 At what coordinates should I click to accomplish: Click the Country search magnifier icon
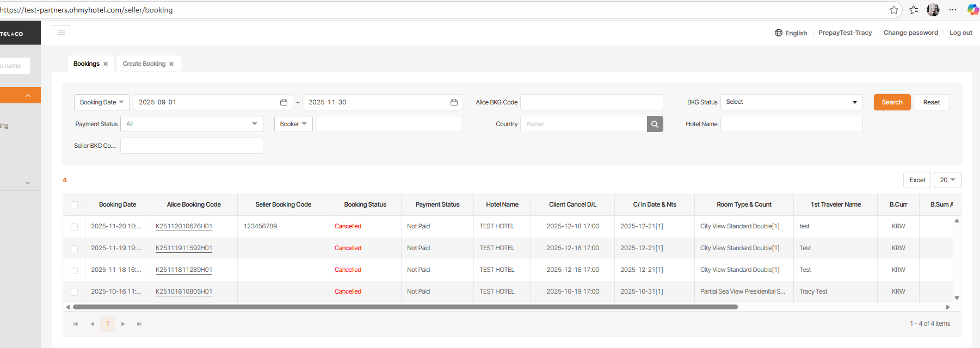click(x=655, y=124)
